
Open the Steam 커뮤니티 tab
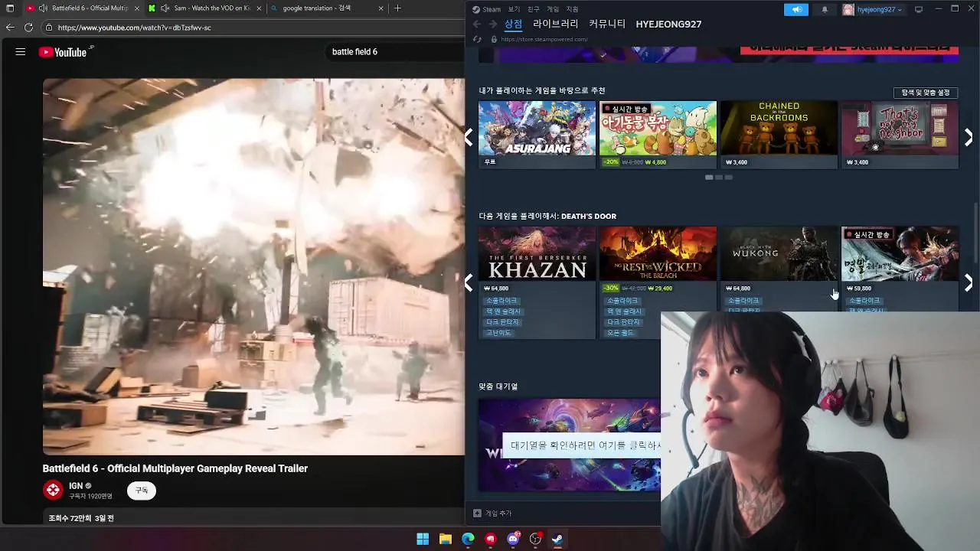(x=607, y=24)
